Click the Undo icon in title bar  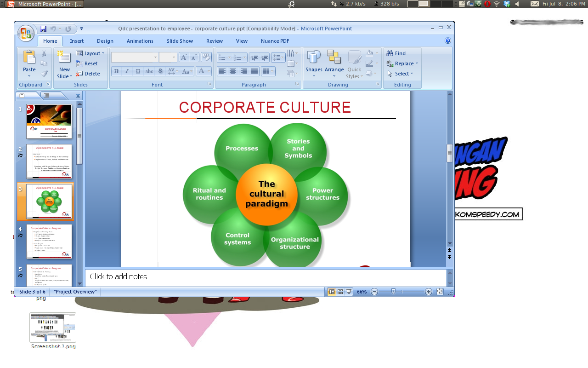[x=53, y=29]
